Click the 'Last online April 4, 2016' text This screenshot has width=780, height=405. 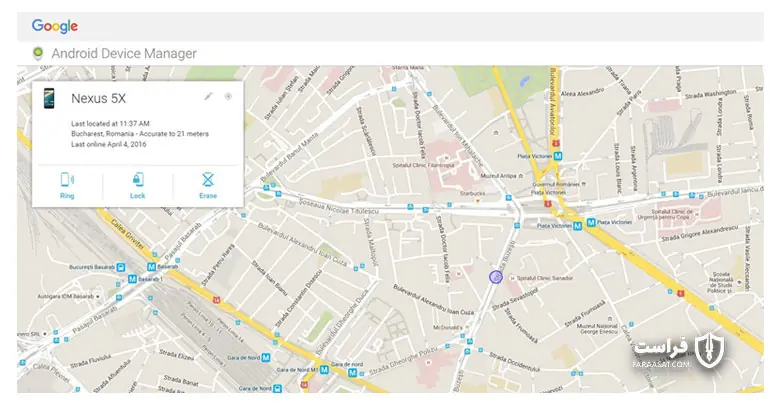(108, 144)
